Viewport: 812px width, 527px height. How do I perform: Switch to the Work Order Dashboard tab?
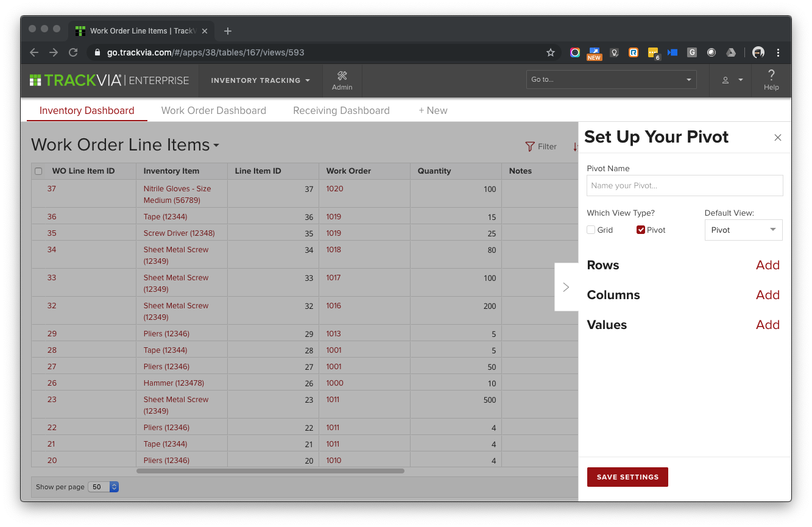coord(213,110)
